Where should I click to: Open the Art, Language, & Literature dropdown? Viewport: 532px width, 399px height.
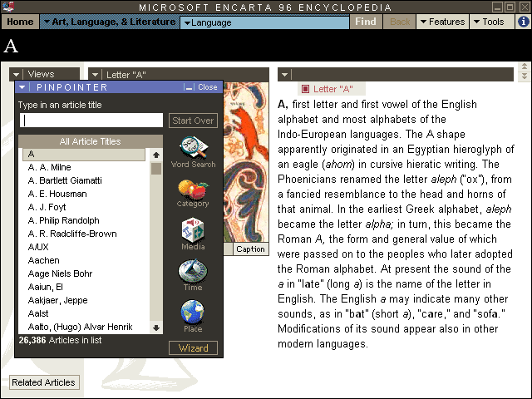click(110, 22)
